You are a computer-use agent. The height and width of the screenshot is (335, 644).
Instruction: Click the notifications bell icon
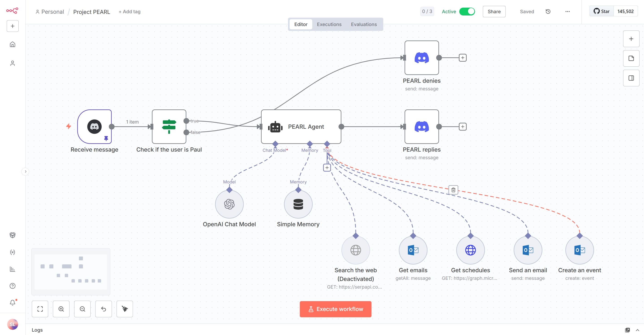13,303
